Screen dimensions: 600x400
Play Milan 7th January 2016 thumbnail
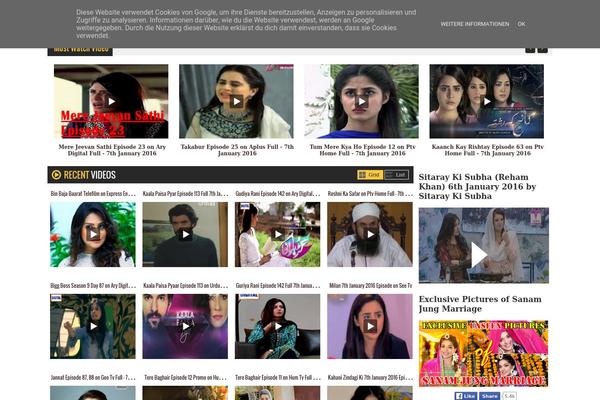coord(370,326)
